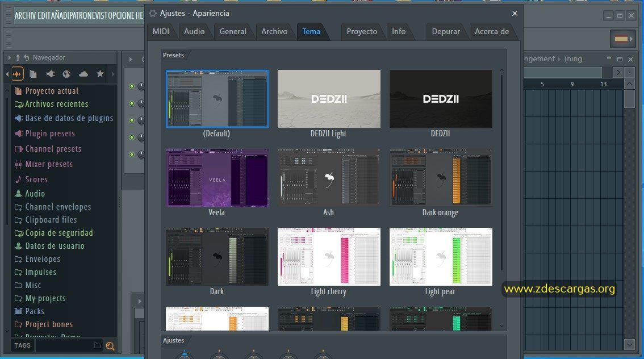Click the TAGS button in browser
Viewport: 644px width, 359px height.
(x=22, y=345)
